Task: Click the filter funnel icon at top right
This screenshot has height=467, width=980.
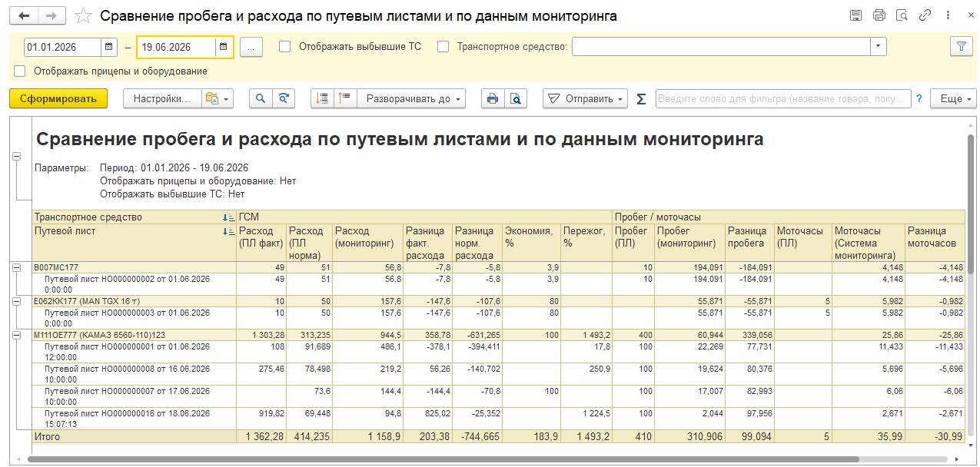Action: [x=960, y=46]
